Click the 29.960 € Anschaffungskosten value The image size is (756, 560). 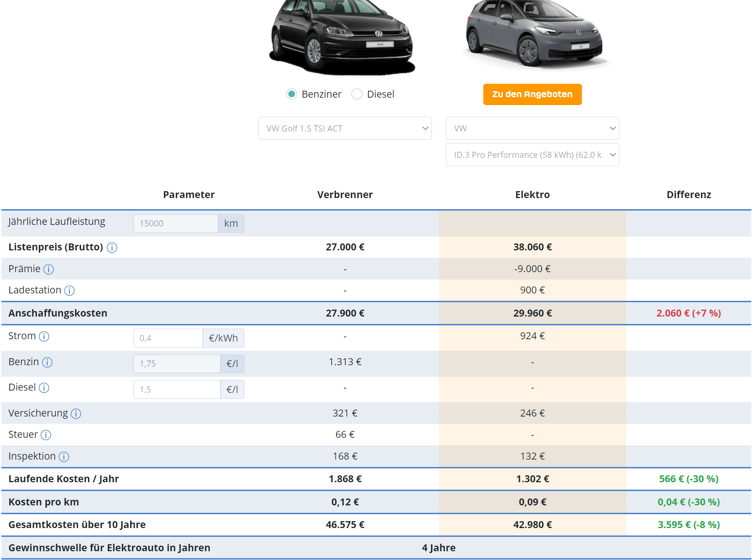pyautogui.click(x=532, y=313)
